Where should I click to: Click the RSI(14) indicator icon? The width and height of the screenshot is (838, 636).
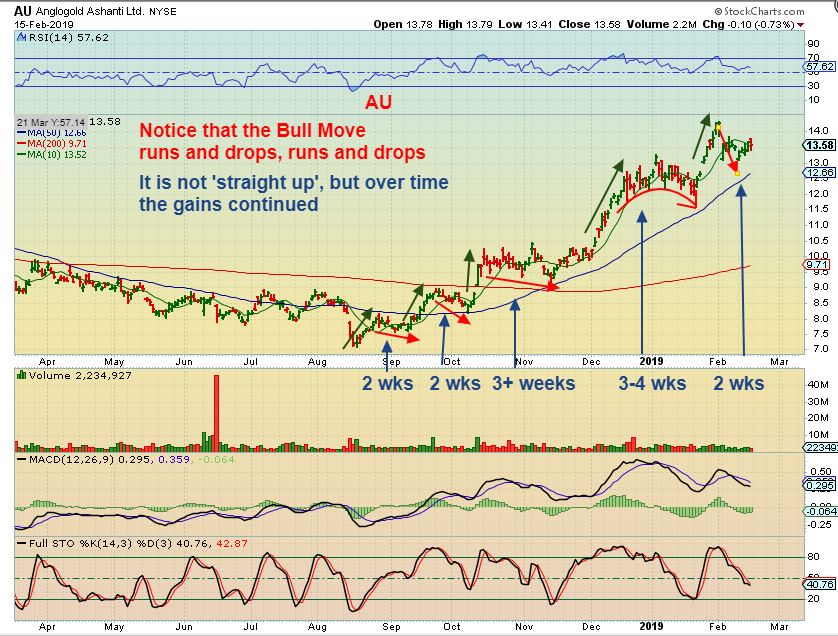click(x=21, y=37)
